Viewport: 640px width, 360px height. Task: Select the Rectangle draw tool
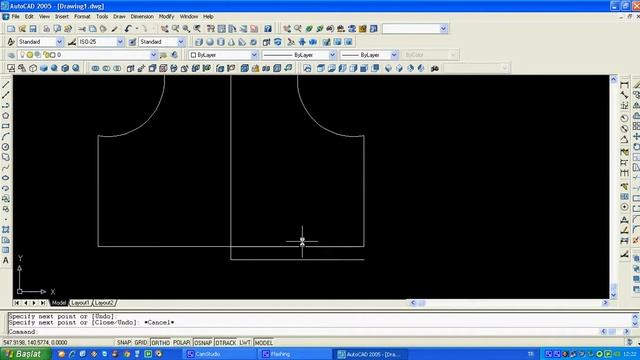coord(6,126)
